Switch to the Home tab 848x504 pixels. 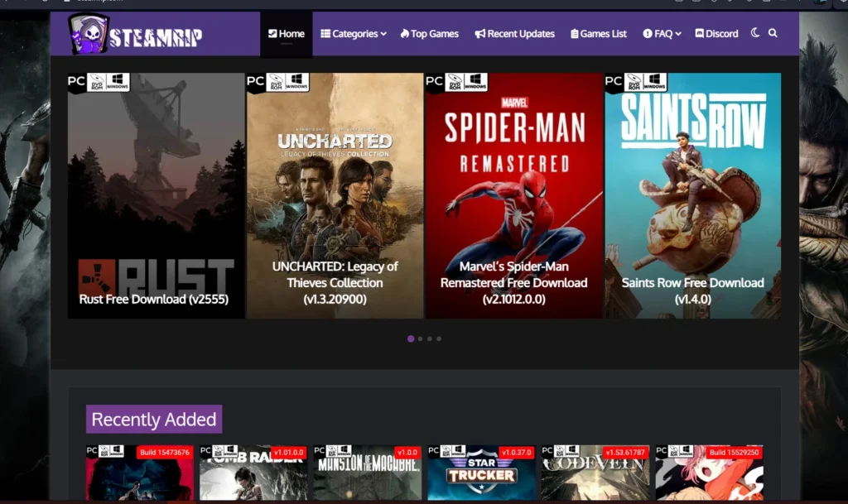tap(286, 33)
